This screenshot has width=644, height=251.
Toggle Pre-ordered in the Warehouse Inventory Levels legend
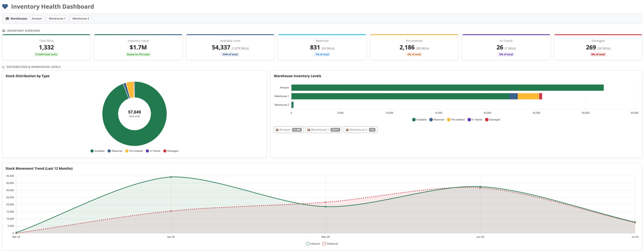pos(456,120)
